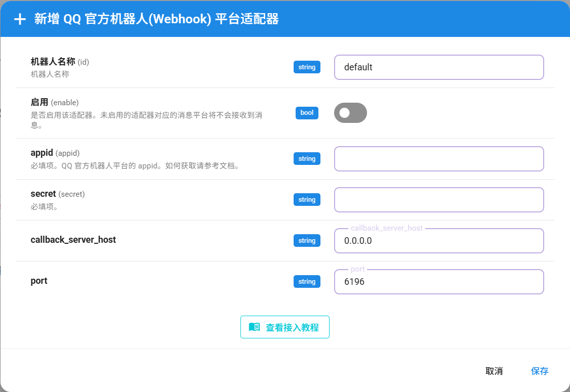Click the string badge in the appid row
The image size is (570, 392).
pyautogui.click(x=307, y=159)
